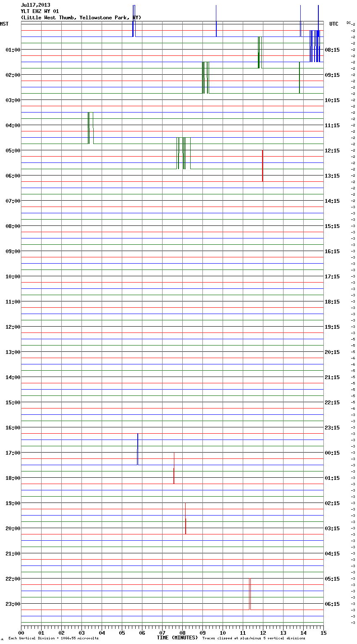The image size is (357, 644).
Task: Select the 03:00 MST row label
Action: tap(13, 100)
